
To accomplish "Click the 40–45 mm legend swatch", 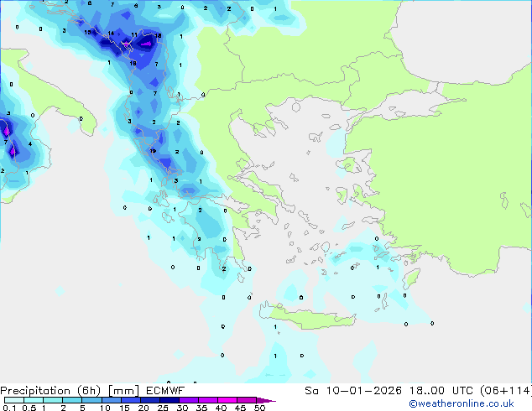I will click(x=227, y=400).
